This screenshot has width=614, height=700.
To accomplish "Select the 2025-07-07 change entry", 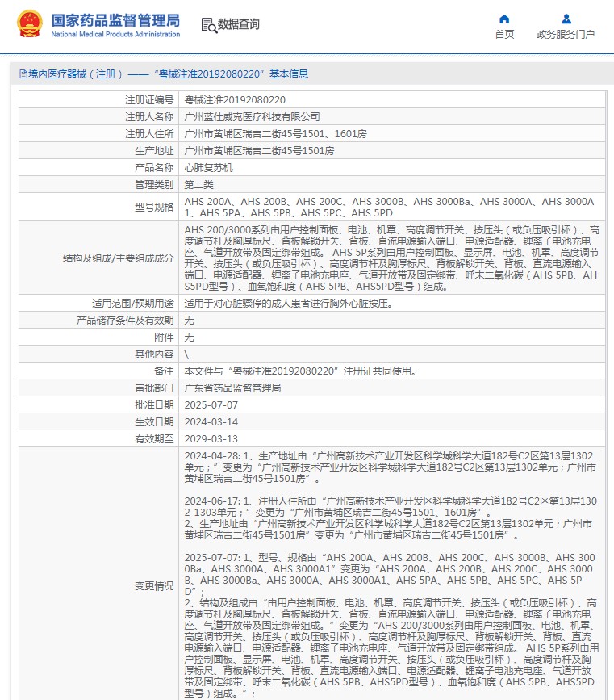I will (x=391, y=626).
